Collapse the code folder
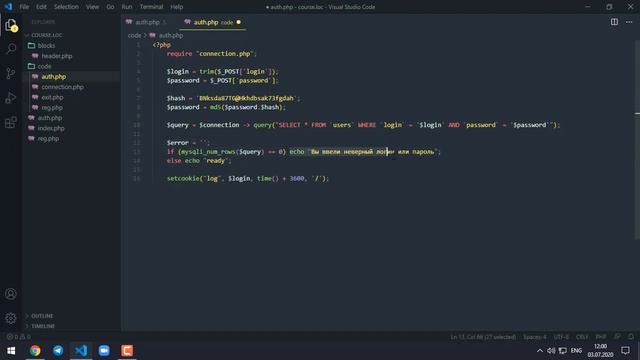Image resolution: width=640 pixels, height=360 pixels. coord(44,66)
